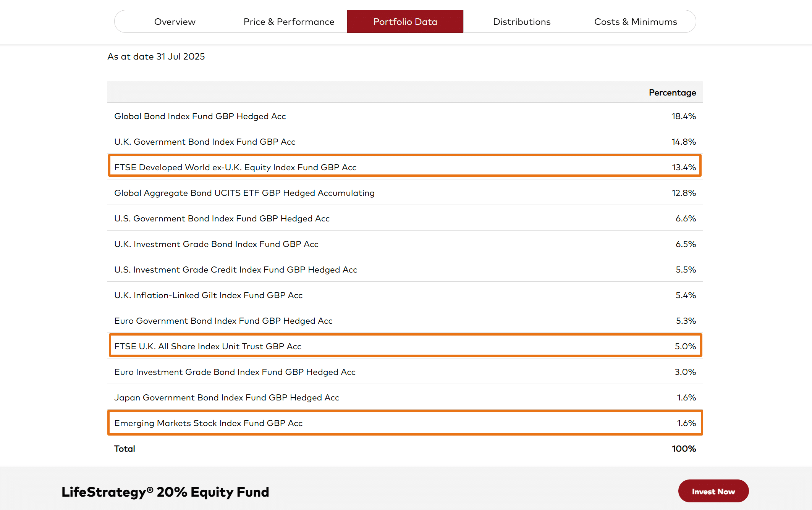The width and height of the screenshot is (812, 510).
Task: Select Euro Investment Grade Bond Index Fund
Action: [235, 372]
